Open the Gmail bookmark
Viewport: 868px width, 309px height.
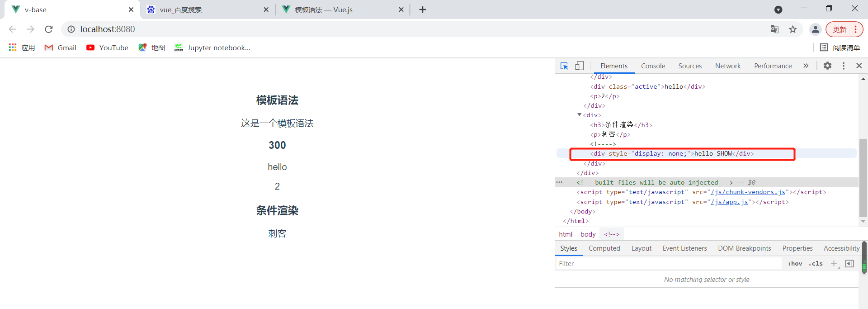[x=61, y=48]
